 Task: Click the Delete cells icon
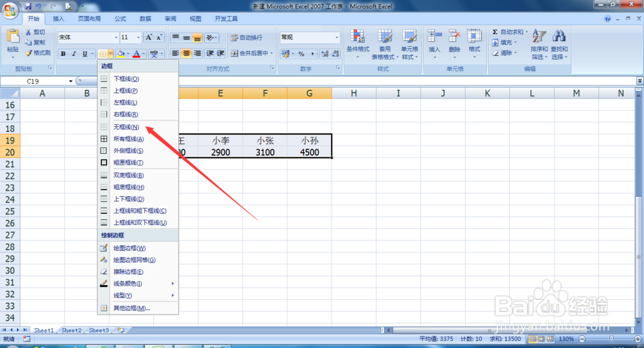point(454,36)
